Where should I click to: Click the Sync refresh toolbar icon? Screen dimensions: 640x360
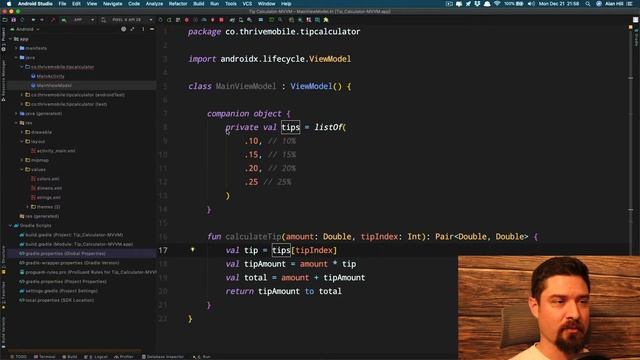click(22, 20)
